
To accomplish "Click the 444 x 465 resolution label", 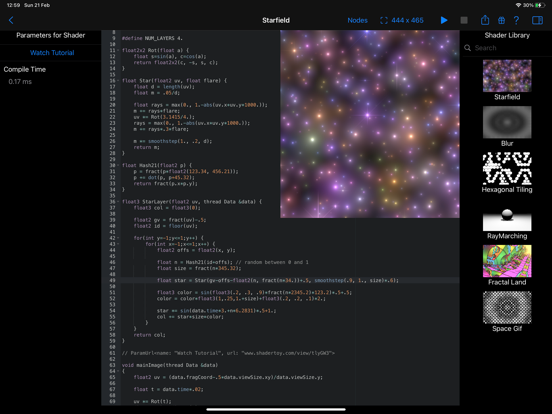I will 407,20.
